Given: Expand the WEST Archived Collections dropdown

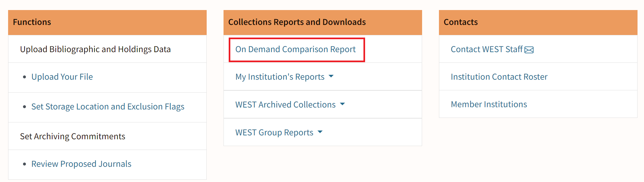Looking at the screenshot, I should tap(290, 105).
